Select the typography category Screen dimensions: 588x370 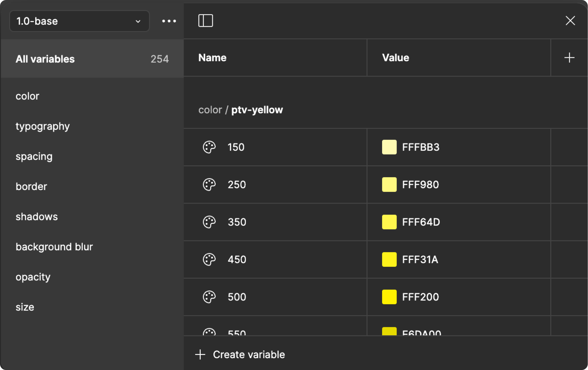coord(43,126)
